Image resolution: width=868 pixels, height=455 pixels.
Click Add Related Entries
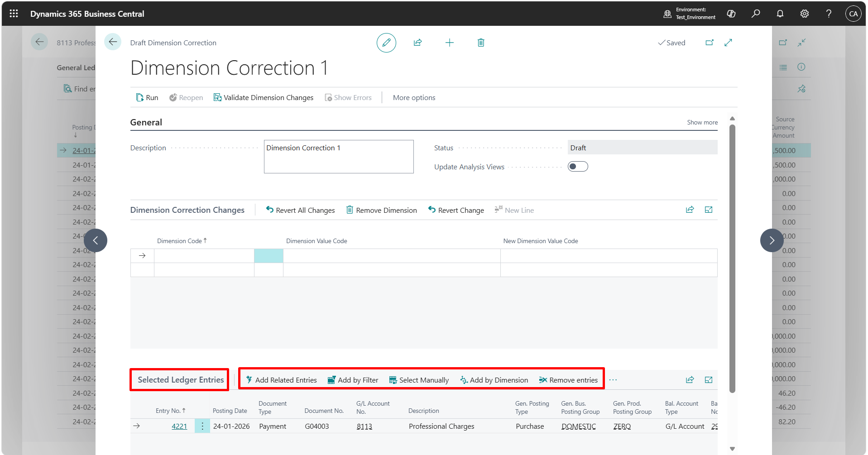pos(281,380)
